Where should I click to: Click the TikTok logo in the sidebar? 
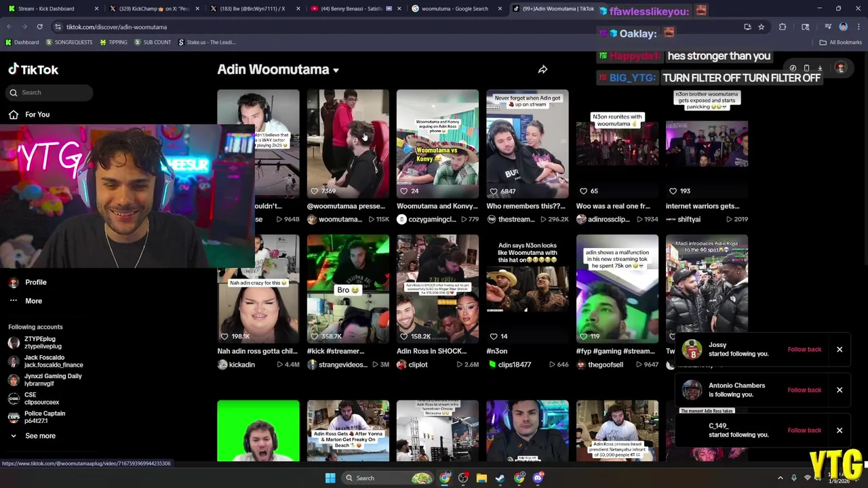[x=33, y=69]
